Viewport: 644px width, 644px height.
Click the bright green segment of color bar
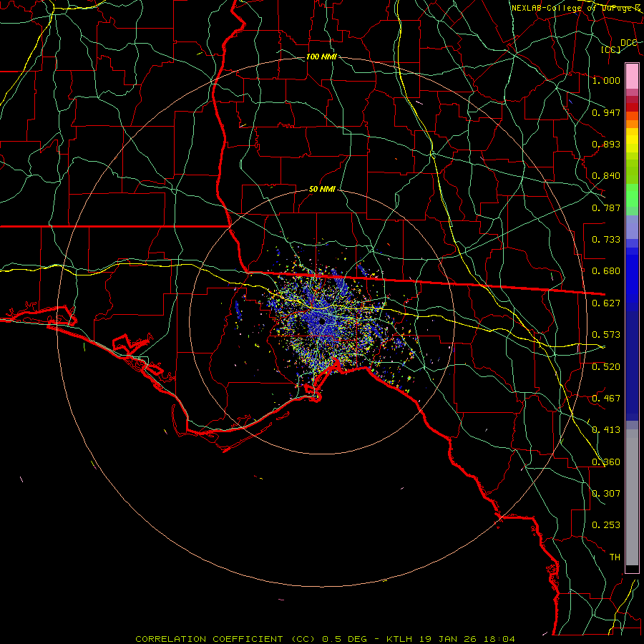pyautogui.click(x=632, y=195)
